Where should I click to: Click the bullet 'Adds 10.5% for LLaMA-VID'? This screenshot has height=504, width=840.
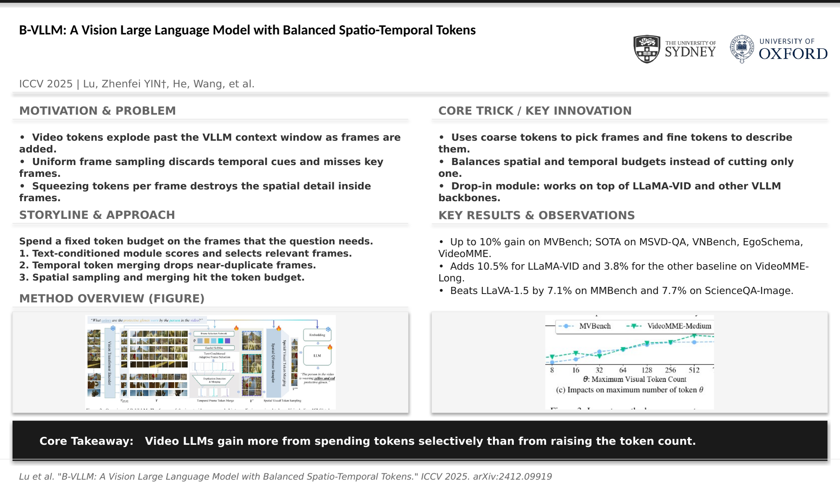pyautogui.click(x=624, y=272)
